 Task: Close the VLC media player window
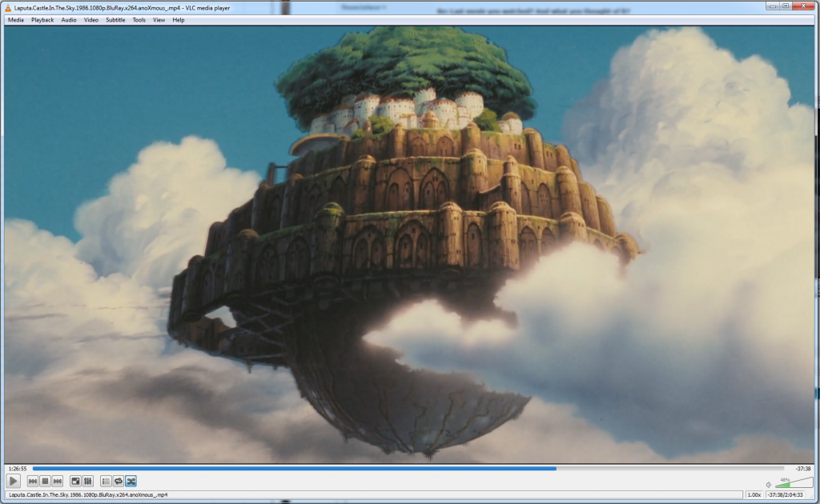tap(804, 6)
